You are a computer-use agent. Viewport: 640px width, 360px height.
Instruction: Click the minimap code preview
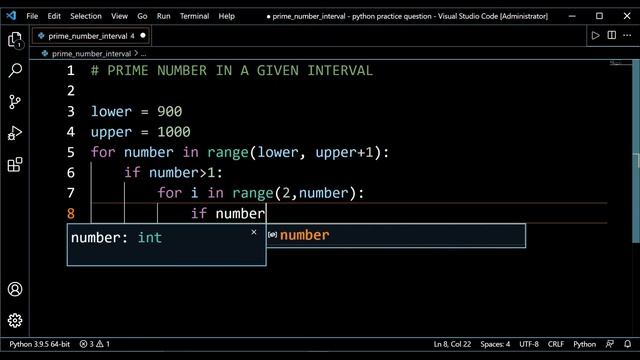620,64
